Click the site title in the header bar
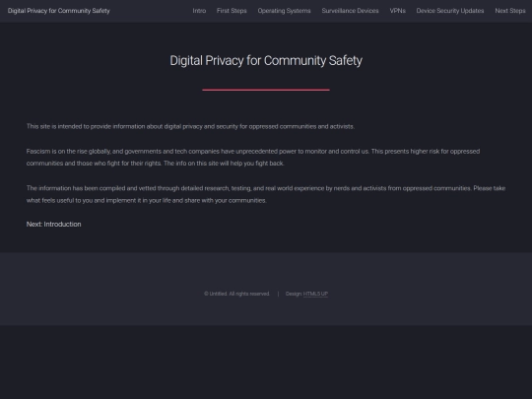The width and height of the screenshot is (532, 399). pos(59,11)
